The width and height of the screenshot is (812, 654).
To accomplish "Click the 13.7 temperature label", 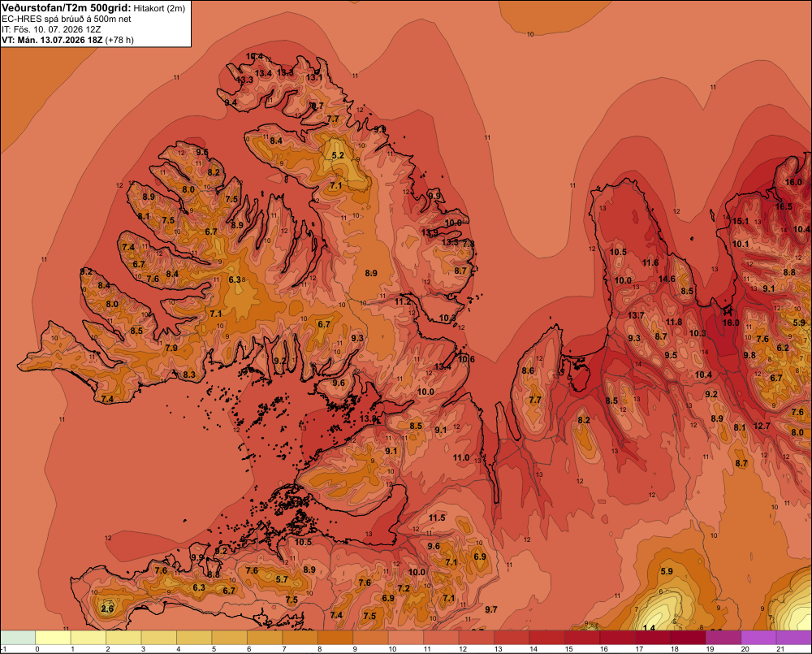I will click(x=636, y=315).
